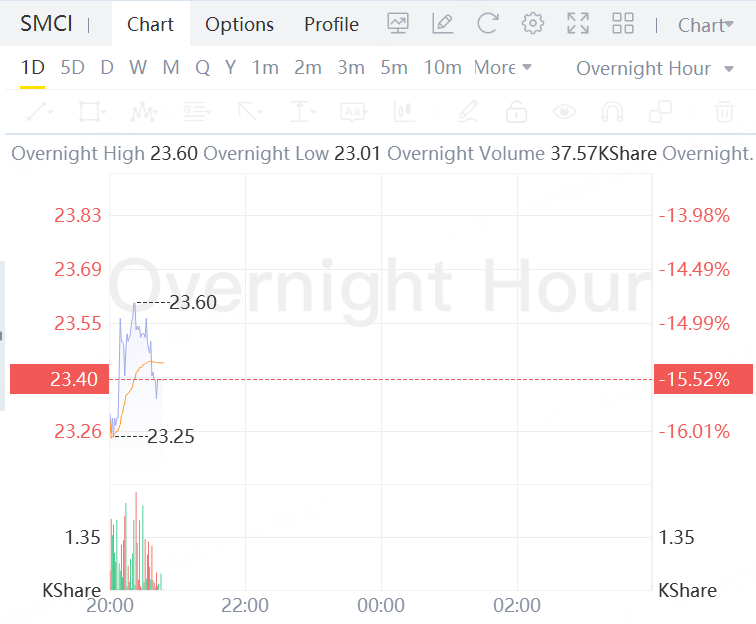Open the multi-chart grid layout icon
The height and width of the screenshot is (624, 756).
point(622,23)
